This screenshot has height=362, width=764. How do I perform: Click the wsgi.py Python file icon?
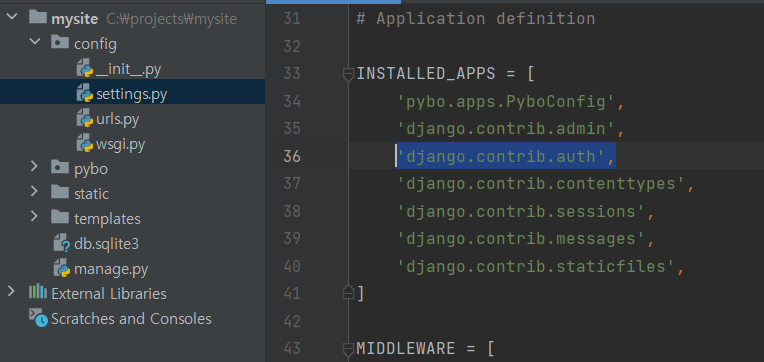85,143
